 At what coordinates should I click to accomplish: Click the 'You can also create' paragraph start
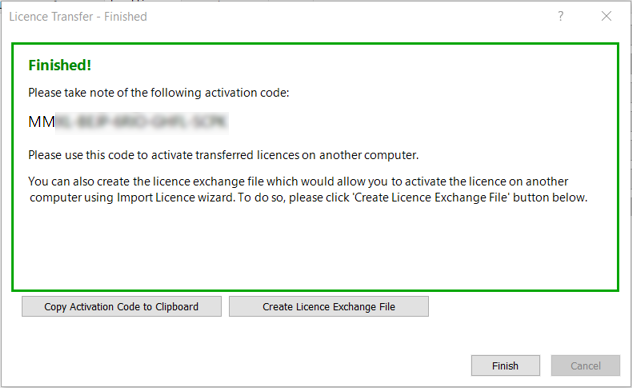(x=80, y=182)
